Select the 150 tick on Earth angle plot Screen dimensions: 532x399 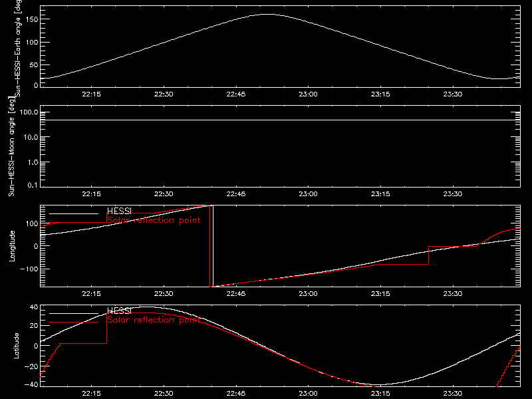pyautogui.click(x=33, y=19)
